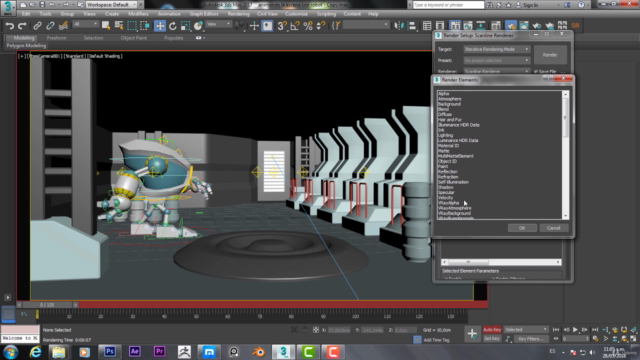Activate the Select and Link tool

click(x=37, y=26)
